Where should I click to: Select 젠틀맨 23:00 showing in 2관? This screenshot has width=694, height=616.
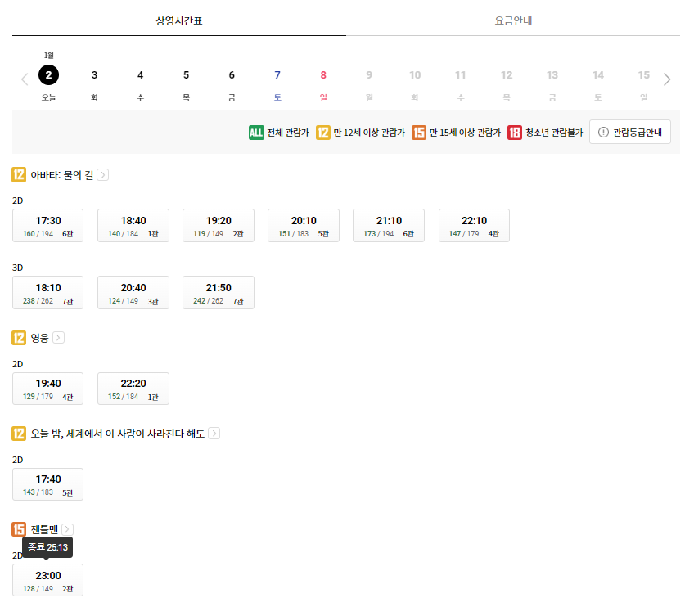click(x=47, y=580)
